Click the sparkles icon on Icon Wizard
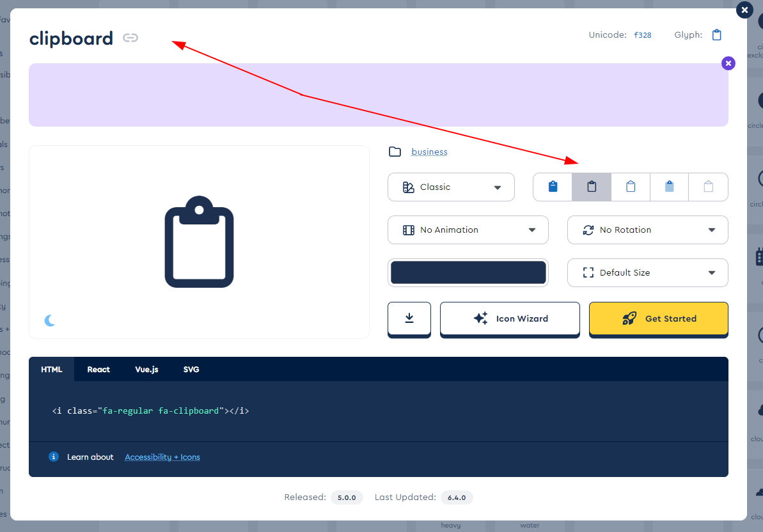The width and height of the screenshot is (763, 532). (481, 318)
